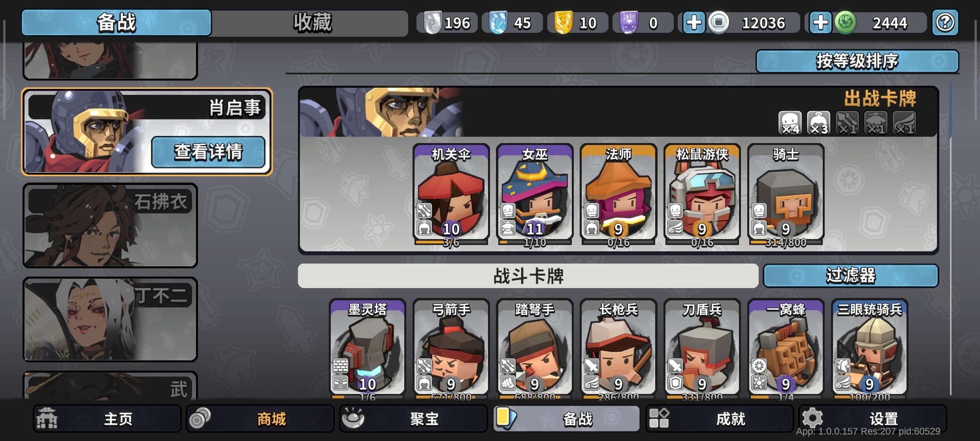Open 商城 shop in bottom navigation
This screenshot has height=441, width=980.
[260, 418]
